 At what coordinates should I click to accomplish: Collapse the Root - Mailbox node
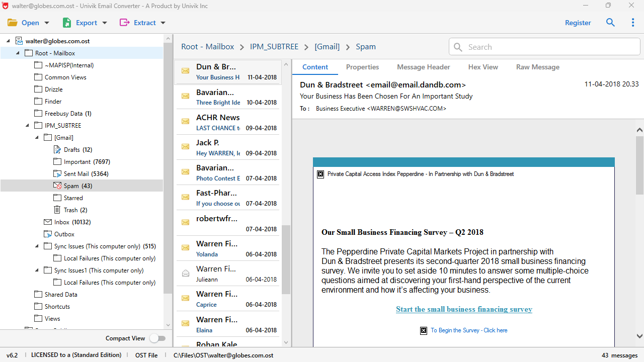(17, 53)
